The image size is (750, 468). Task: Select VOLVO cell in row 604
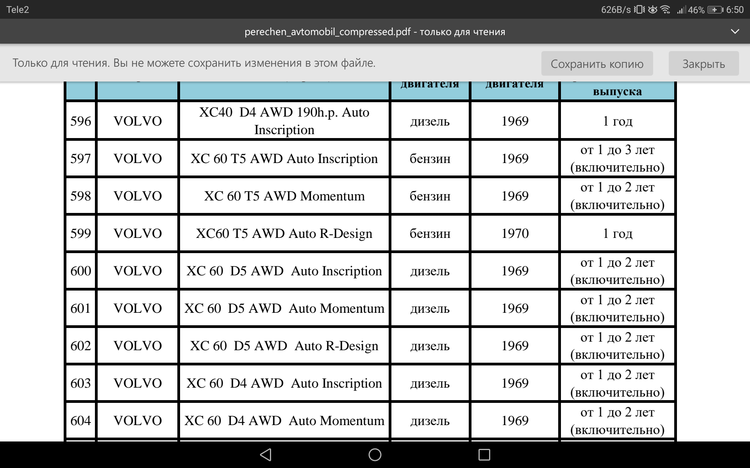coord(137,420)
